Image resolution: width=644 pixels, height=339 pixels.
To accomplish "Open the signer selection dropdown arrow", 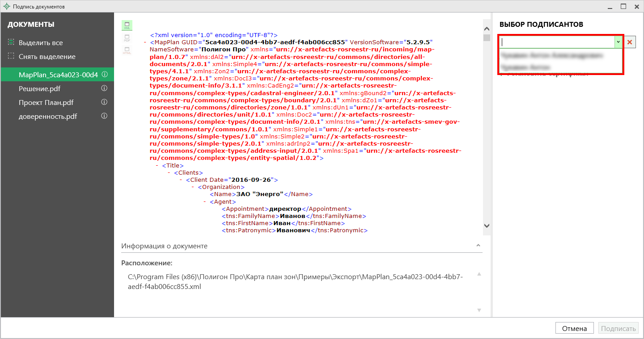I will click(618, 42).
